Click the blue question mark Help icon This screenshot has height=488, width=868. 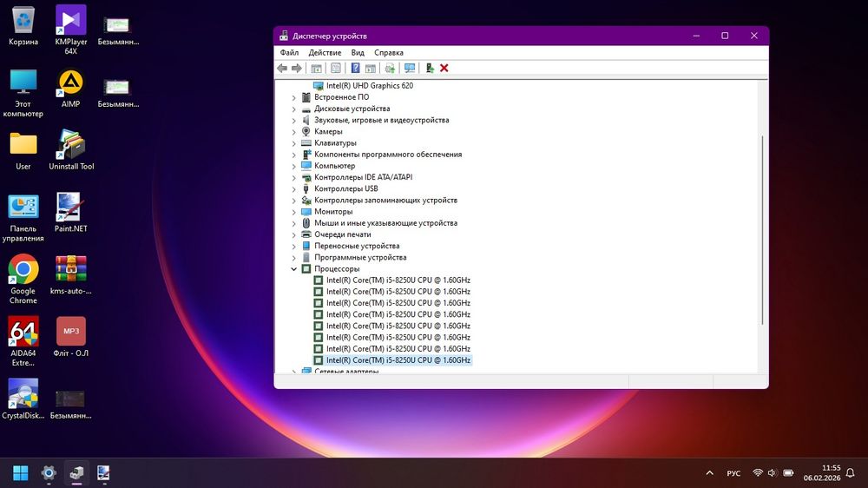[355, 68]
